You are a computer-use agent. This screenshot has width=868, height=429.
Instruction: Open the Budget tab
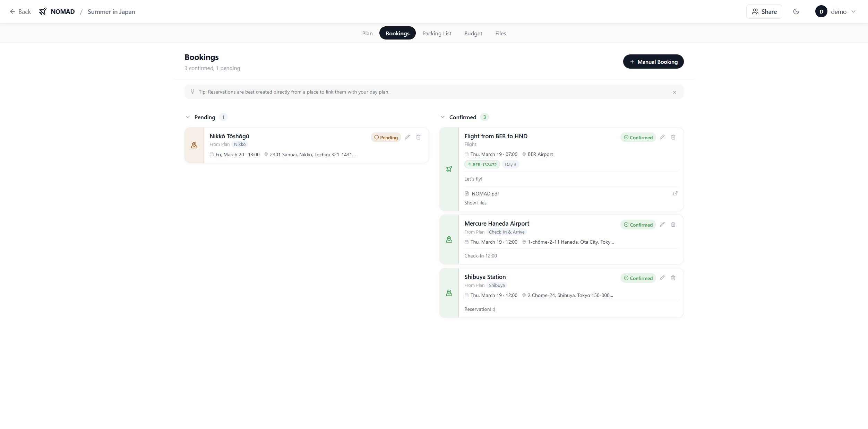[x=473, y=33]
